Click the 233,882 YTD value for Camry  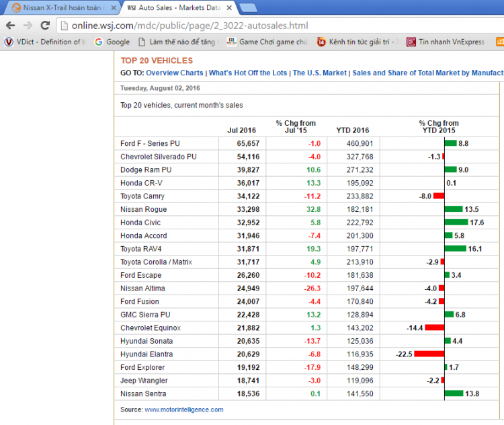(360, 196)
